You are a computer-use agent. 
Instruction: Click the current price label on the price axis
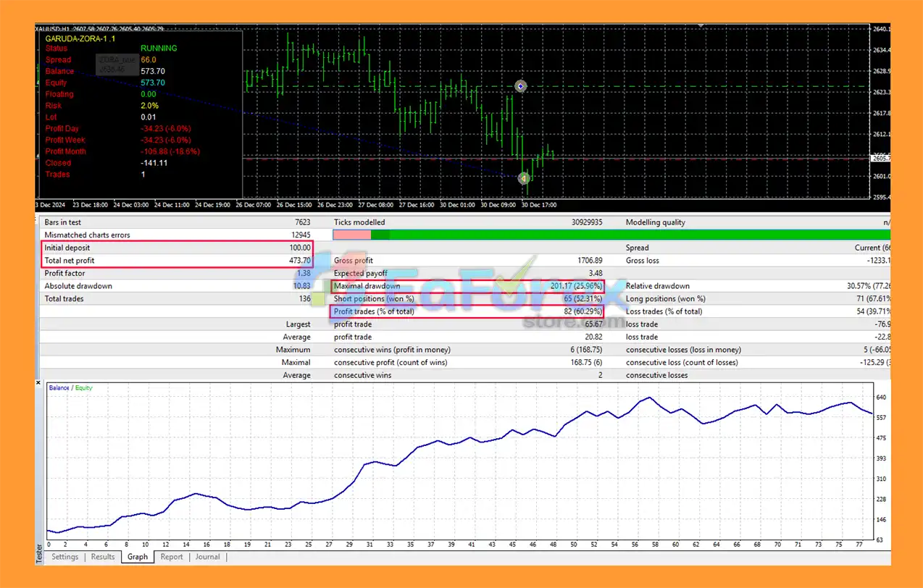880,158
